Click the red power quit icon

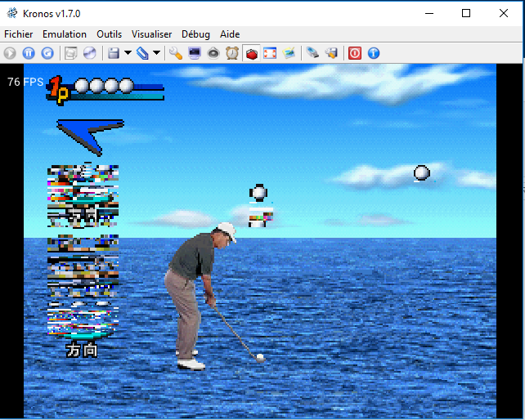pyautogui.click(x=355, y=53)
